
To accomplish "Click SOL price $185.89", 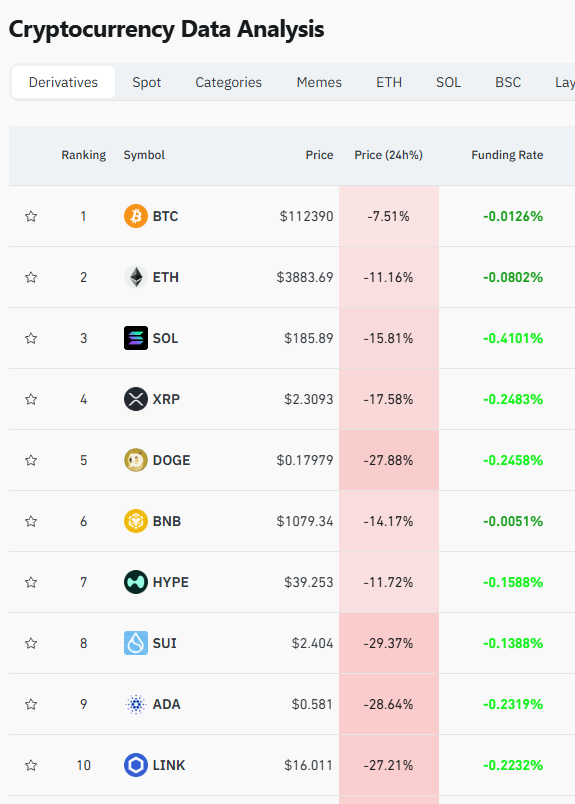I will pyautogui.click(x=309, y=338).
